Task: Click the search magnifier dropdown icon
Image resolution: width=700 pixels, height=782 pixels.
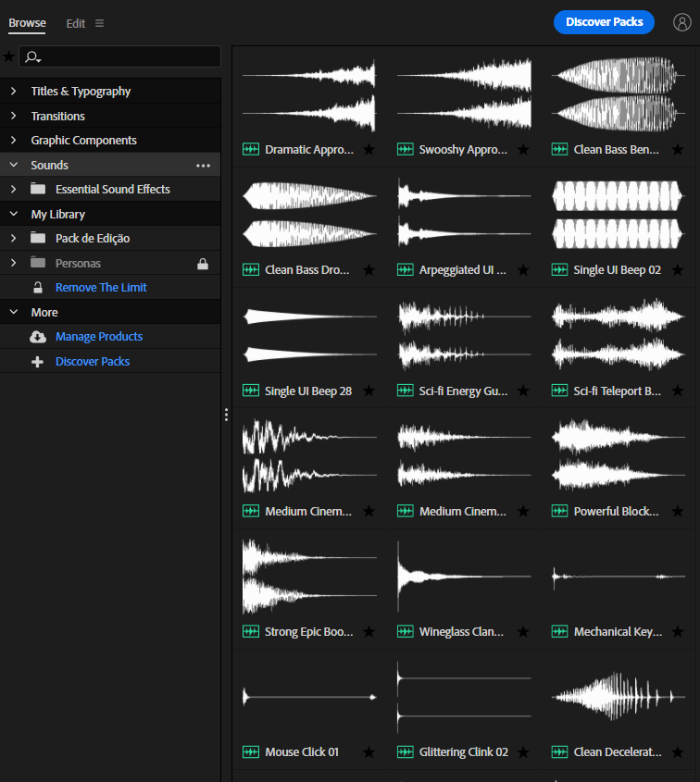Action: [33, 56]
